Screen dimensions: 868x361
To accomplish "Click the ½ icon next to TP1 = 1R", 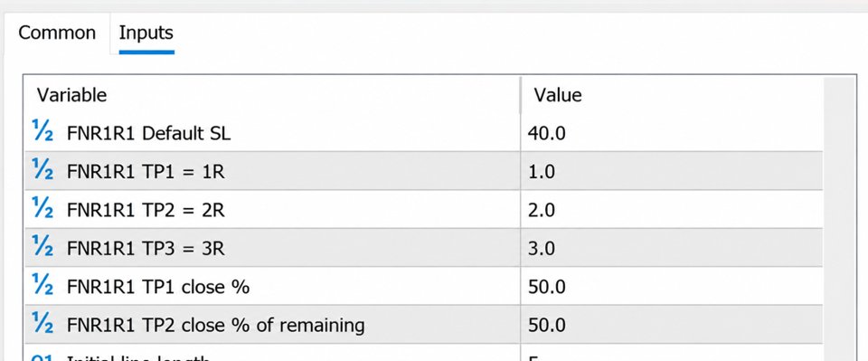I will [42, 170].
